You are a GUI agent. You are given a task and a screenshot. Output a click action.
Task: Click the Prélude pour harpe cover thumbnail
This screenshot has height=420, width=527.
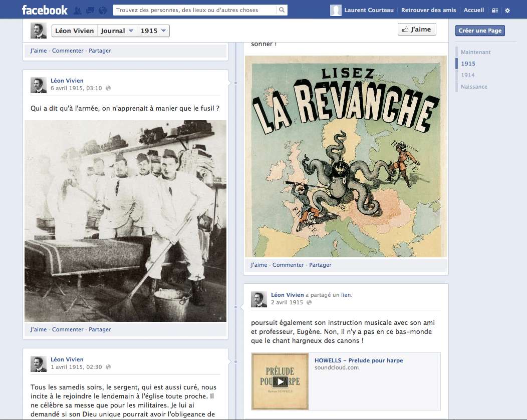280,381
